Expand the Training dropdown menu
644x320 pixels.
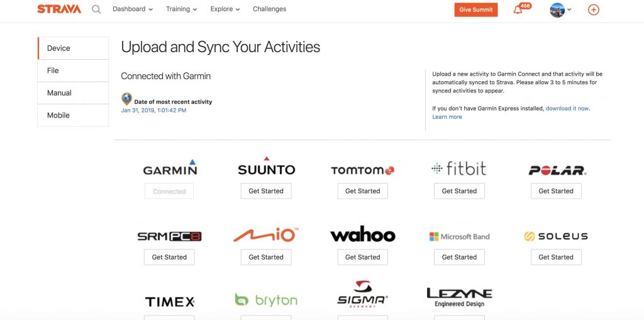click(x=181, y=9)
